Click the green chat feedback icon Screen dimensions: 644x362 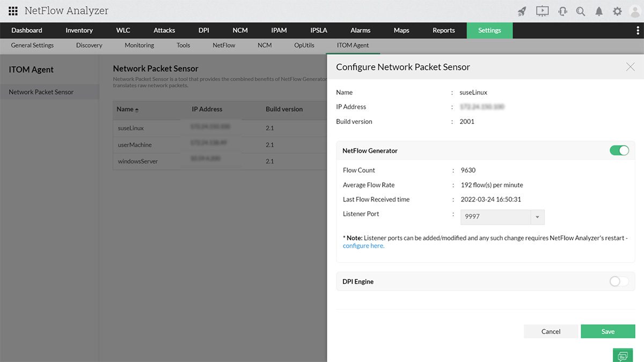coord(623,356)
